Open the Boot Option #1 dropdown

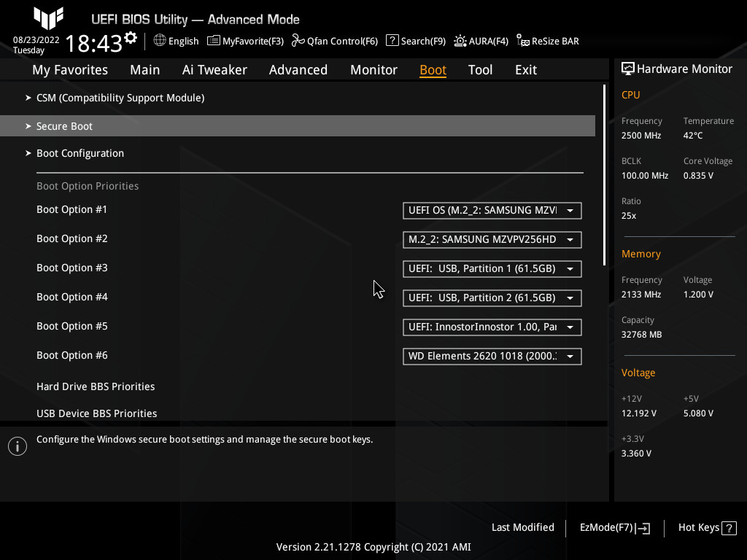click(x=492, y=210)
